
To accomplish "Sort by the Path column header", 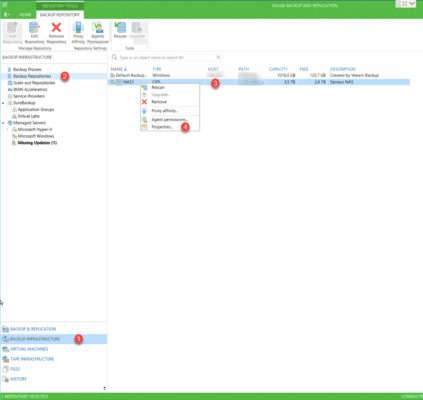I will tap(244, 69).
